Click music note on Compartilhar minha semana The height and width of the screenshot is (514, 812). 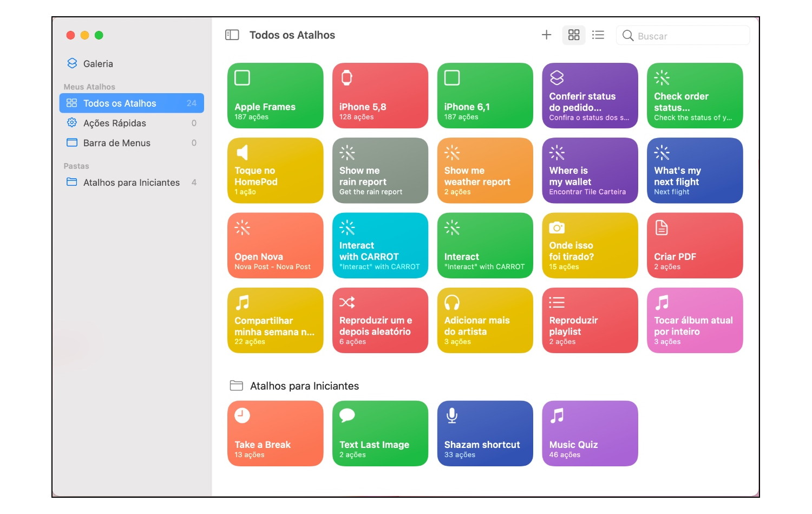[242, 302]
